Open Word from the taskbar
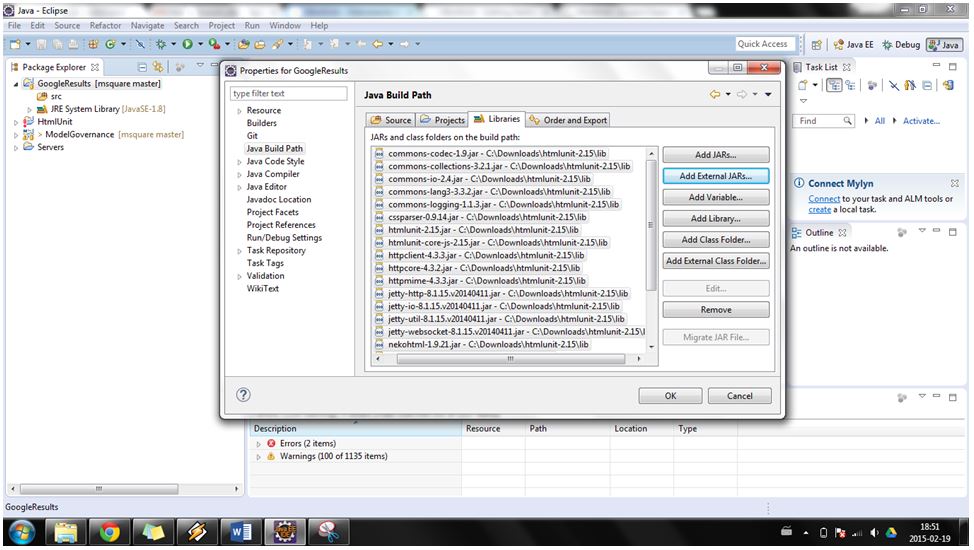 click(x=241, y=533)
